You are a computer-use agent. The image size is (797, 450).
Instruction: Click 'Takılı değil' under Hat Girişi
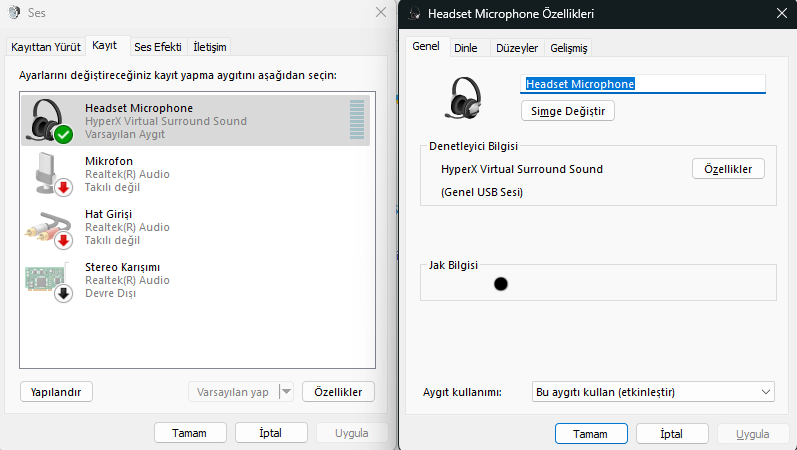point(112,240)
